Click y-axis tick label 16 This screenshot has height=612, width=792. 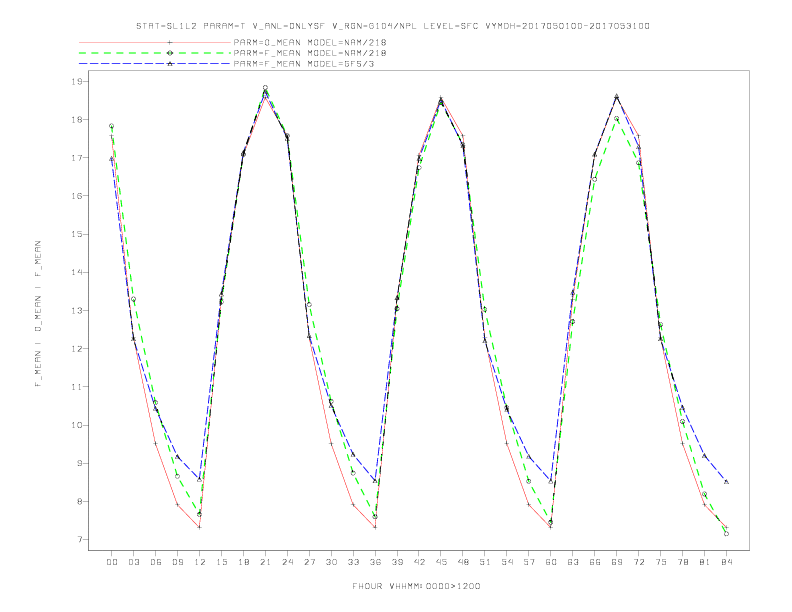click(77, 196)
